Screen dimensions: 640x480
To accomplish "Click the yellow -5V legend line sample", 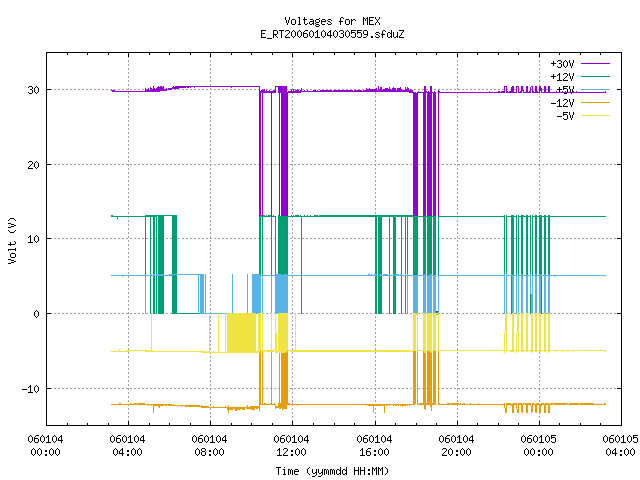I will 595,116.
